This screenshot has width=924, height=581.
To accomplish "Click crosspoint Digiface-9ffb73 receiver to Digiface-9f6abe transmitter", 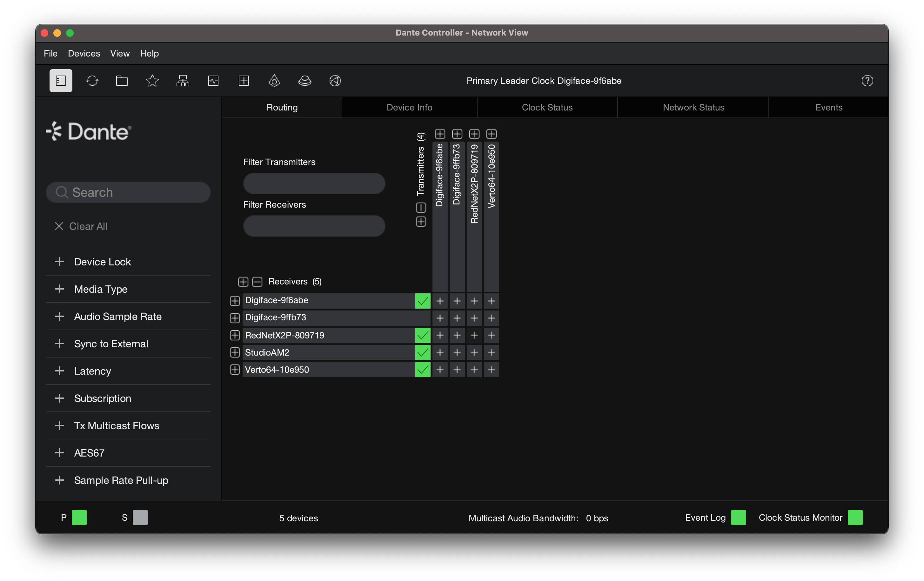I will click(x=440, y=318).
